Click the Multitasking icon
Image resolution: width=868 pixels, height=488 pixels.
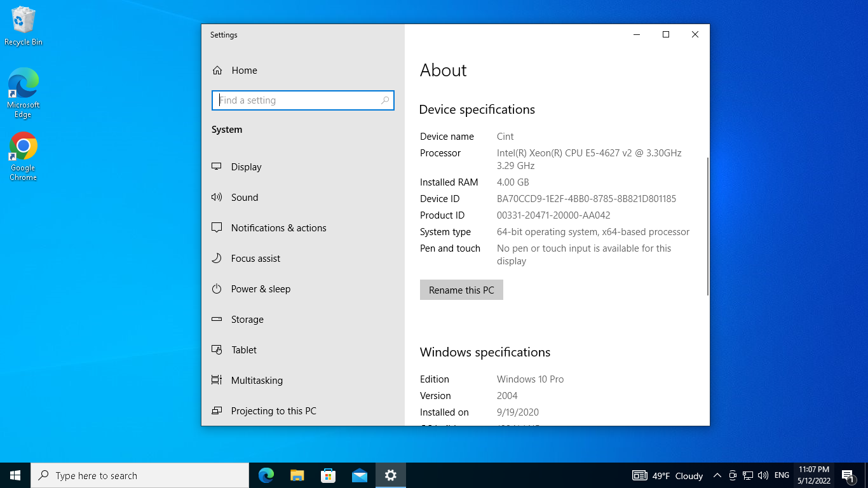tap(217, 380)
